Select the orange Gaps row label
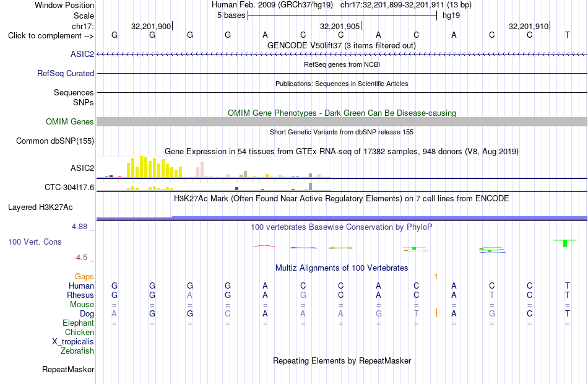The width and height of the screenshot is (588, 384). point(84,276)
